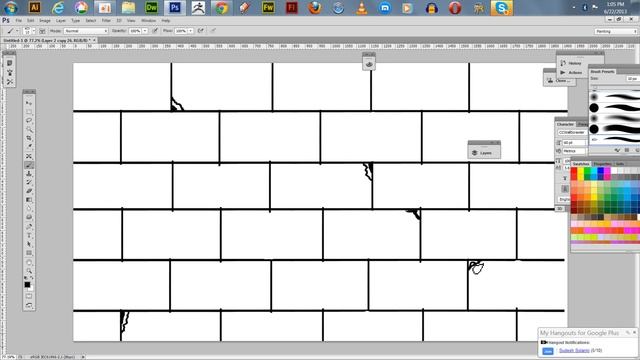Select the Rectangle shape tool
The image size is (640, 360).
29,253
